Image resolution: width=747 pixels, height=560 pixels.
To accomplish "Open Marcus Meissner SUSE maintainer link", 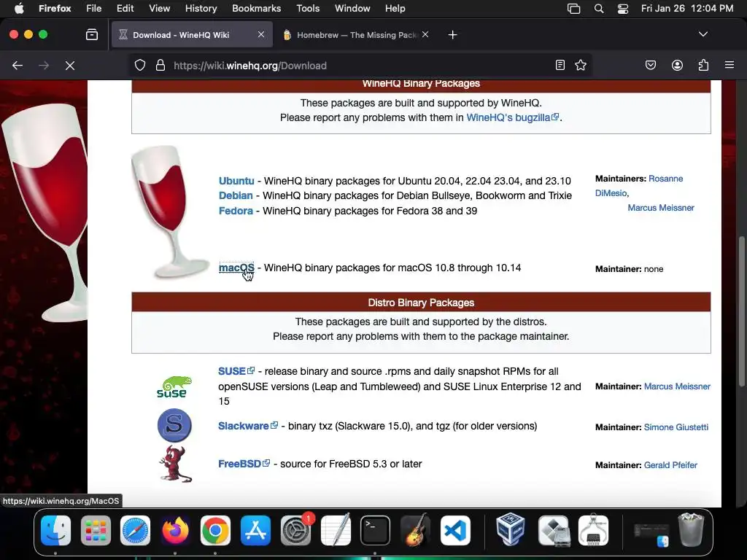I will pyautogui.click(x=677, y=386).
